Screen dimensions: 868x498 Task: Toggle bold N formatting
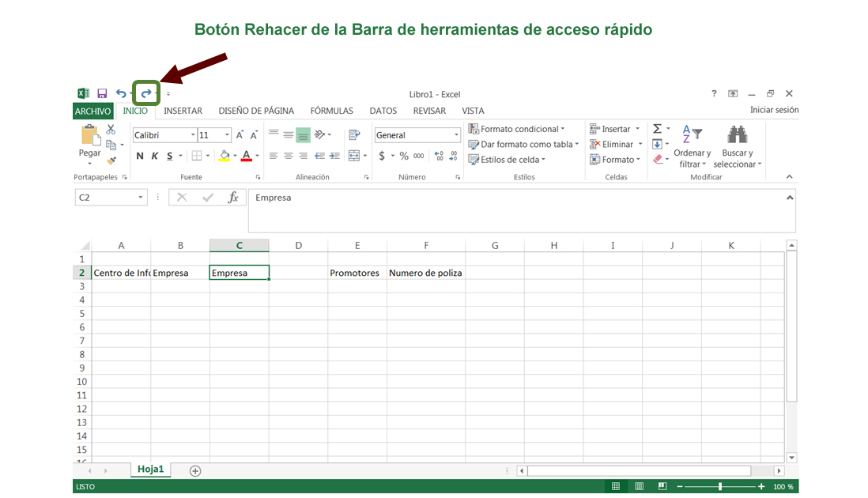[140, 156]
